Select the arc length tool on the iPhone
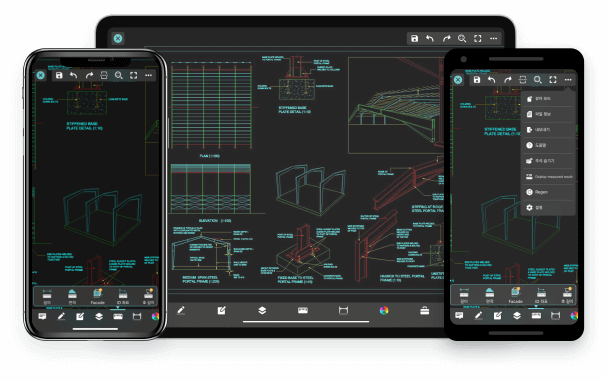607x381 pixels. [149, 296]
